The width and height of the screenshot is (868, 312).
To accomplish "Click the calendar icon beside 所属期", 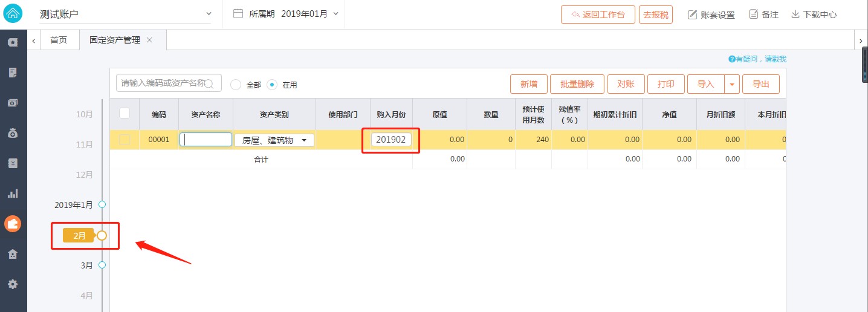I will (x=238, y=13).
